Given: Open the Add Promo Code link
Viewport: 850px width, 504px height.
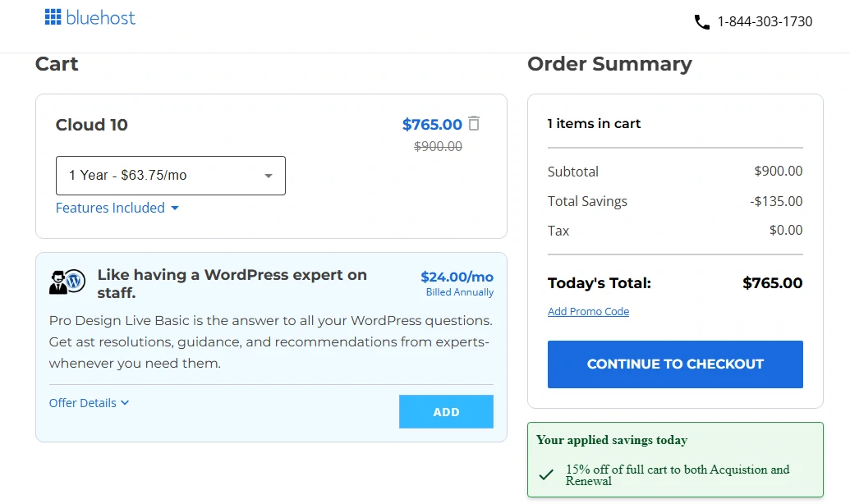Looking at the screenshot, I should click(x=588, y=312).
